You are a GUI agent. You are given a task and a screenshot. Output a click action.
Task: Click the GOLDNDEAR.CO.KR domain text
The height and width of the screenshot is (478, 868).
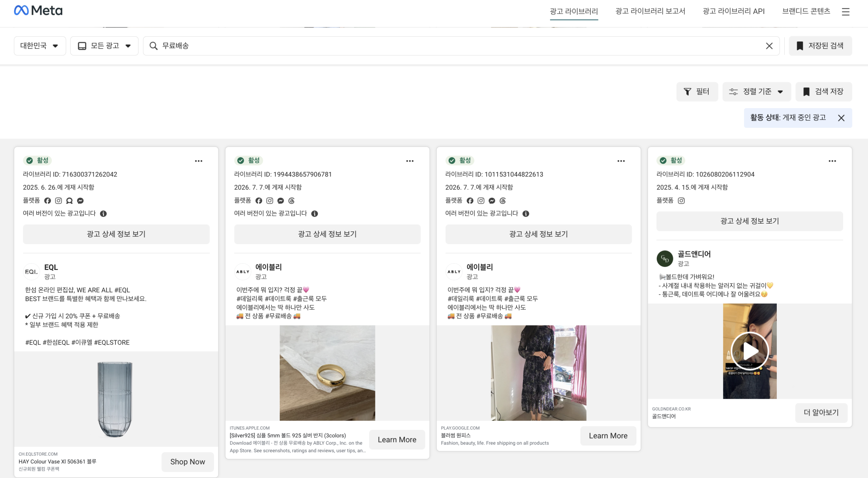[671, 409]
